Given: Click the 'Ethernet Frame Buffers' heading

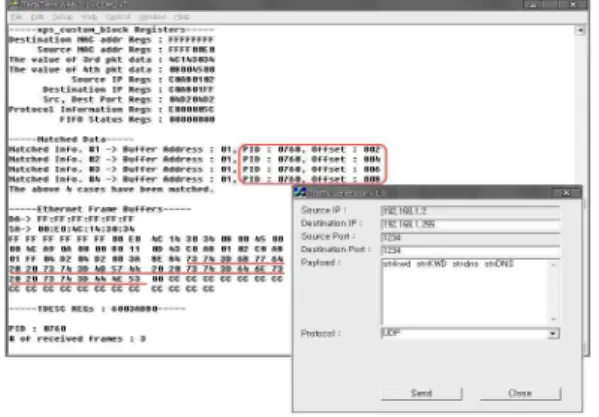Looking at the screenshot, I should click(100, 209).
